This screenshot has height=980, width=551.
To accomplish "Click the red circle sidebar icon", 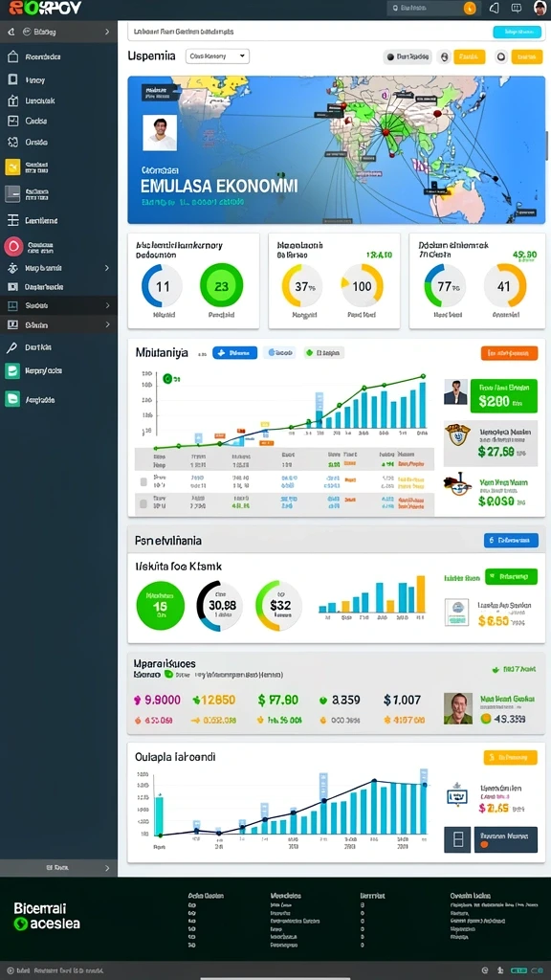I will [x=13, y=247].
